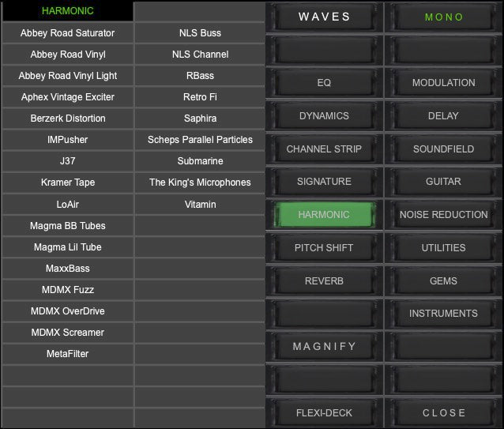Open the Noise Reduction category

(x=443, y=215)
